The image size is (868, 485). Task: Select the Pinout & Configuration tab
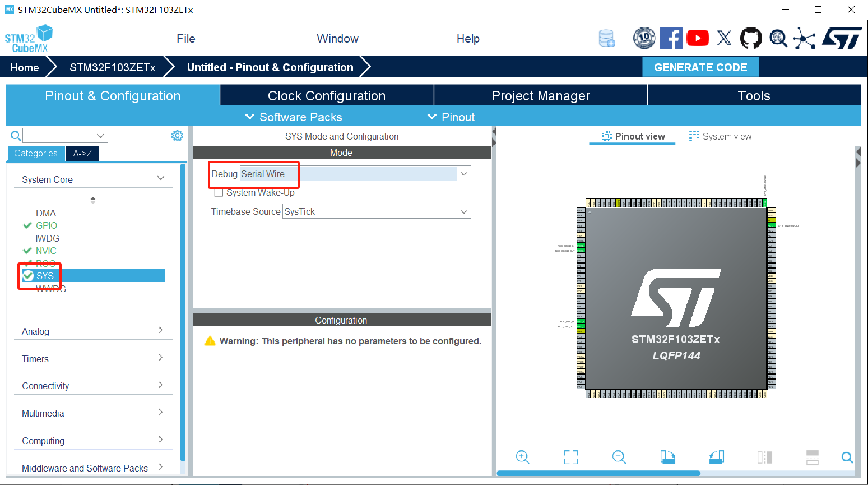pos(113,95)
